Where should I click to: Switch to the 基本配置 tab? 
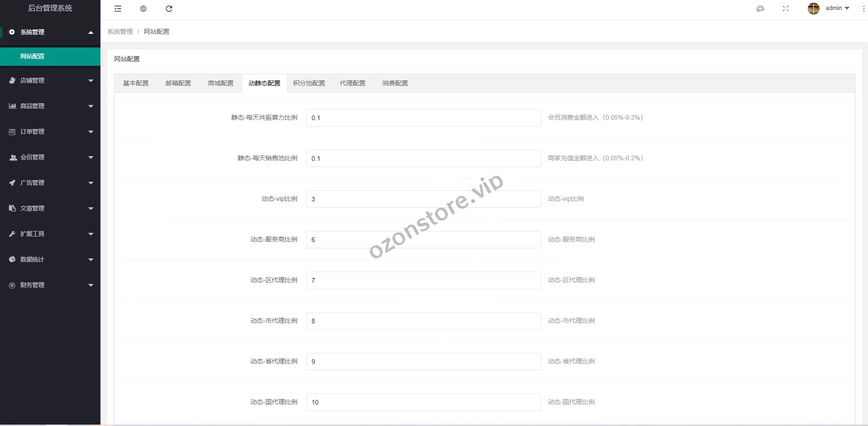tap(136, 83)
